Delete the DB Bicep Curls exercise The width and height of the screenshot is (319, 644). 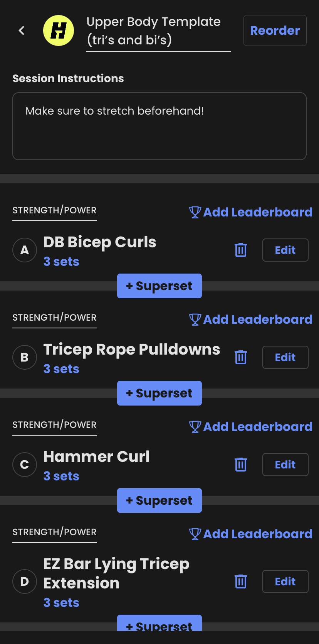tap(241, 250)
